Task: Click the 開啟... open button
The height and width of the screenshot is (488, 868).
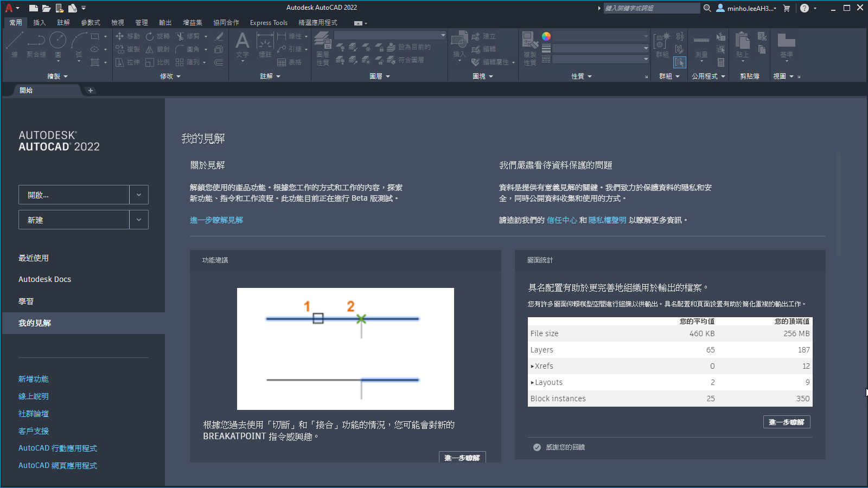Action: 74,195
